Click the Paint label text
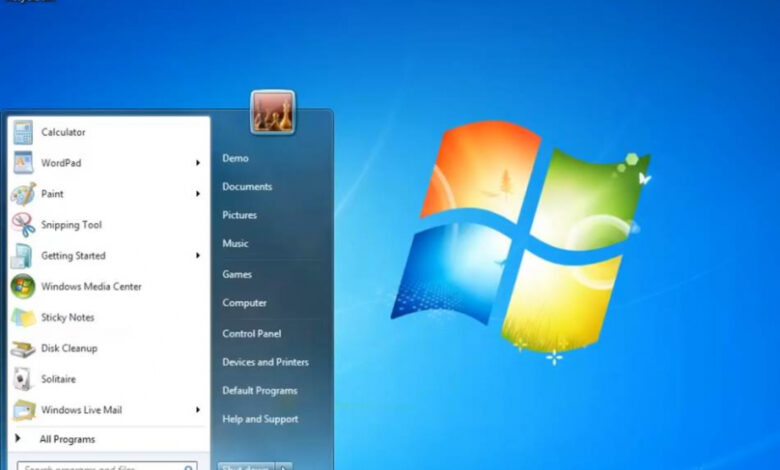This screenshot has width=780, height=470. (x=52, y=193)
